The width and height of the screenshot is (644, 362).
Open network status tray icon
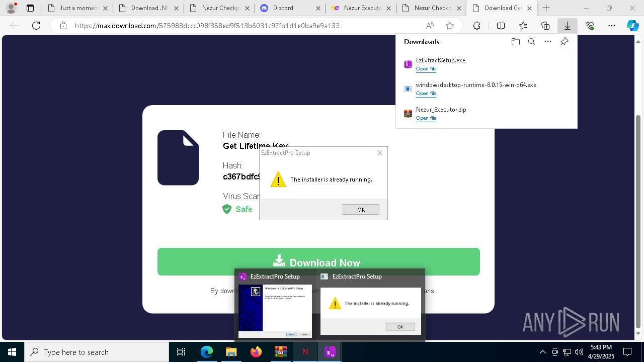coord(567,352)
